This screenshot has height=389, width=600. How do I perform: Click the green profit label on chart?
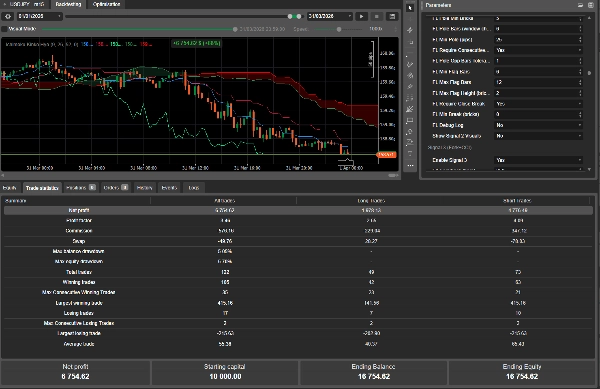coord(196,43)
